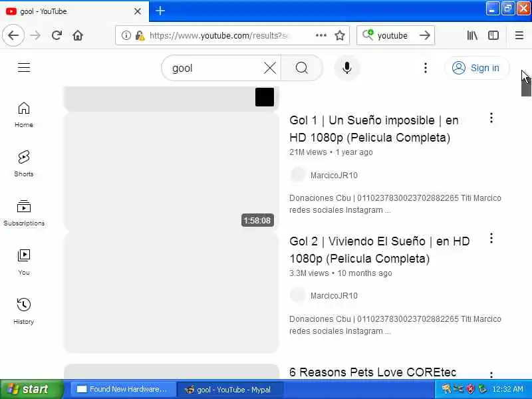
Task: Click the YouTube search magnifier button
Action: [x=302, y=68]
